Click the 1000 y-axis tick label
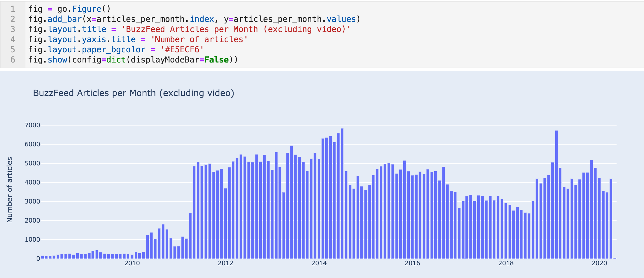Viewport: 644px width, 278px height. pyautogui.click(x=32, y=239)
